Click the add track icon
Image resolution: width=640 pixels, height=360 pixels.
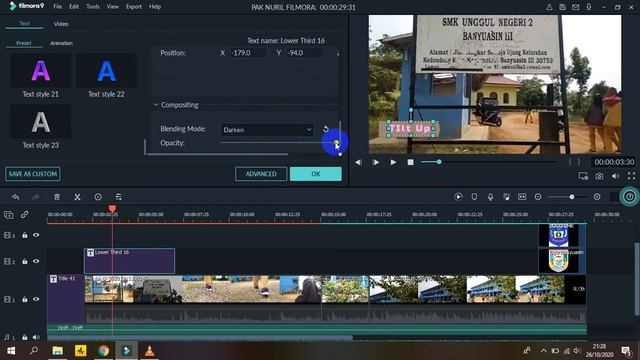click(9, 215)
